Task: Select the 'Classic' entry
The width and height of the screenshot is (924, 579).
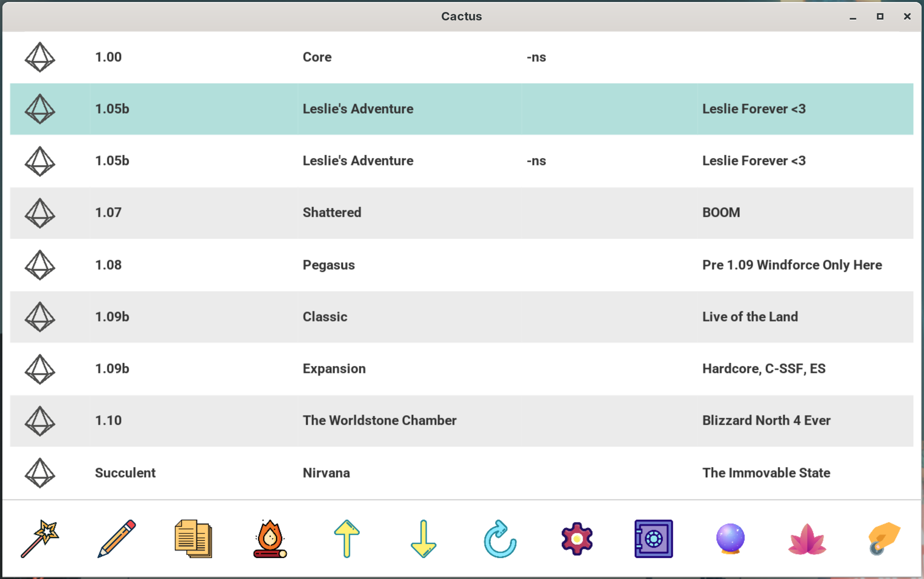Action: 325,317
